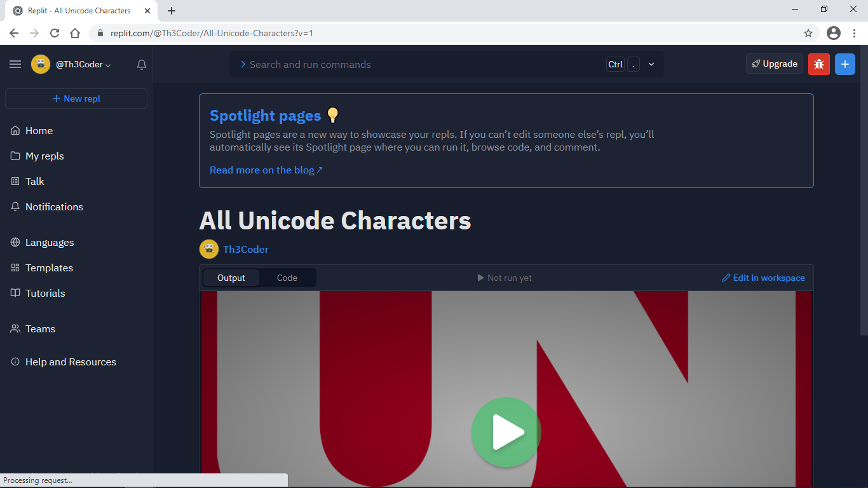Close the Replit browser tab

coord(147,11)
